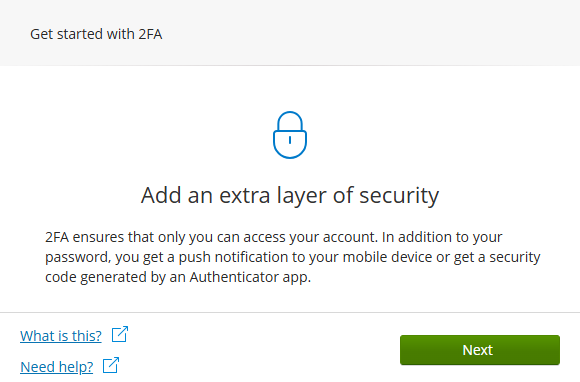Click the Next label text on the button
The image size is (580, 382).
[478, 350]
